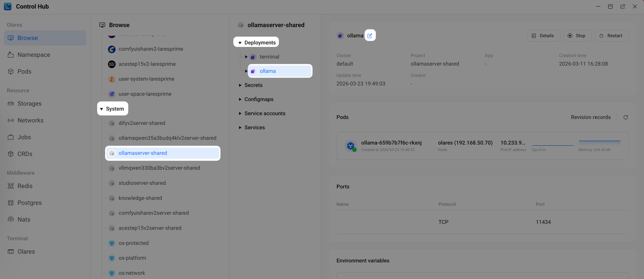Select the studioserver-shared namespace
The image size is (644, 279).
(142, 183)
